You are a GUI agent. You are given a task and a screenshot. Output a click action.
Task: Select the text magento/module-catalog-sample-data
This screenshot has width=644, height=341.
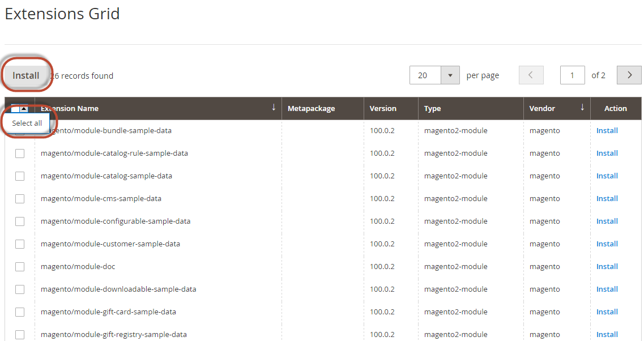106,176
